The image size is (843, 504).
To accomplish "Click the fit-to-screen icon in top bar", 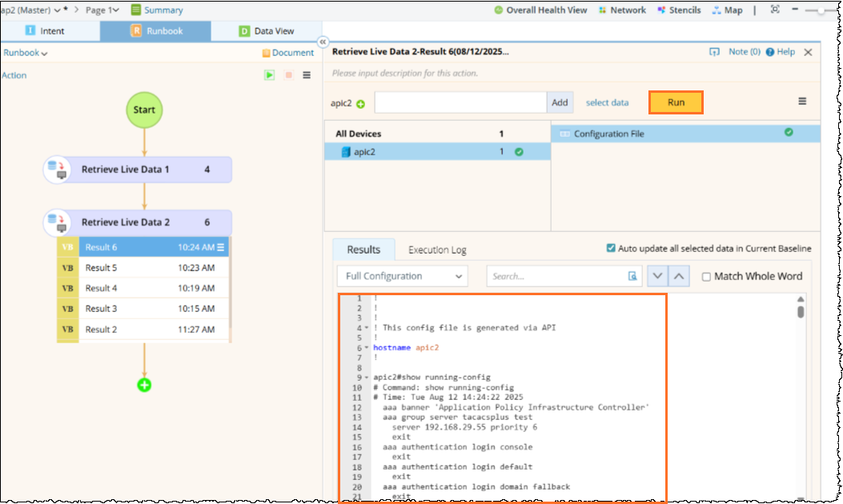I will coord(774,10).
